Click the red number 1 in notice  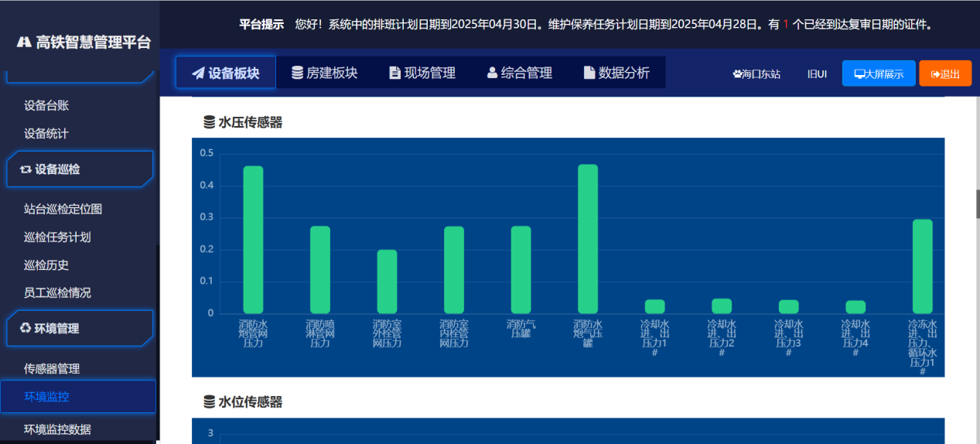tap(786, 24)
